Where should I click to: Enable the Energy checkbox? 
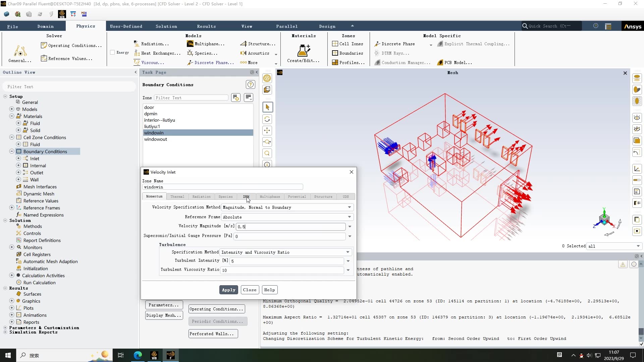[112, 53]
